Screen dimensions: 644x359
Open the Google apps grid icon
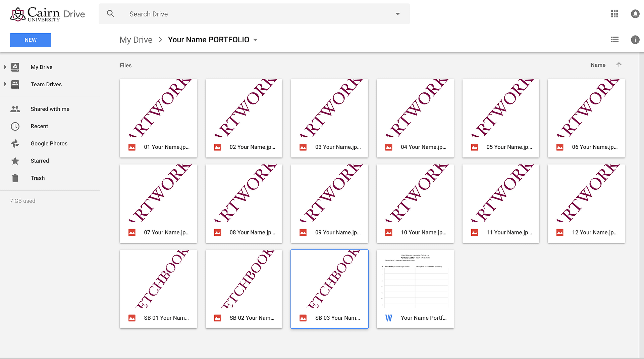[614, 14]
